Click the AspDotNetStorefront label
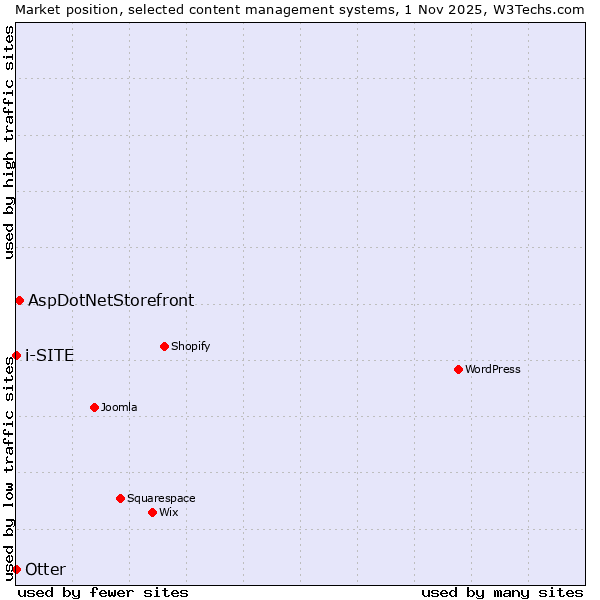Image resolution: width=600 pixels, height=600 pixels. pyautogui.click(x=111, y=300)
